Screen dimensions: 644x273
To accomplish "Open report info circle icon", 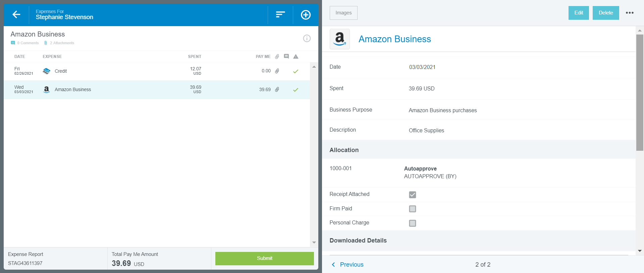I will click(307, 38).
